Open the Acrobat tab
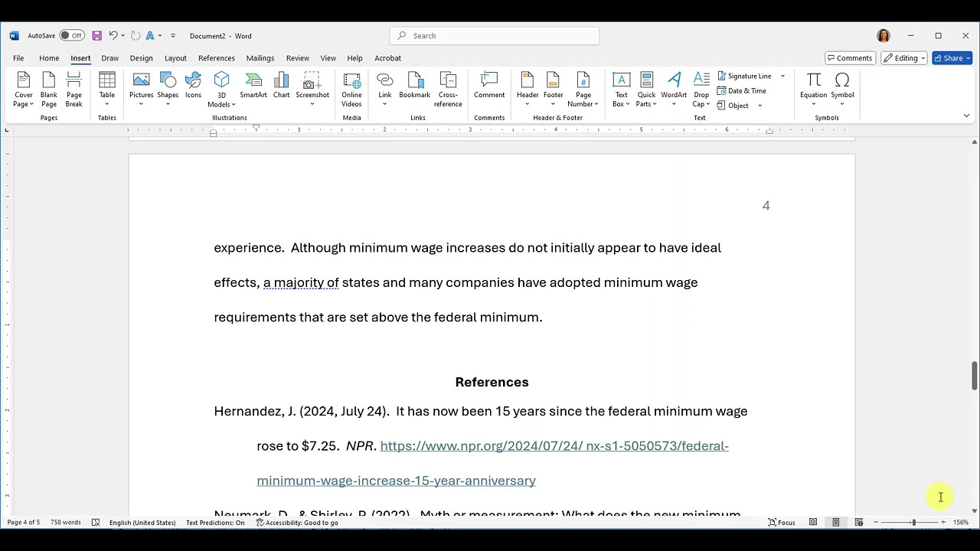The height and width of the screenshot is (551, 980). coord(387,58)
